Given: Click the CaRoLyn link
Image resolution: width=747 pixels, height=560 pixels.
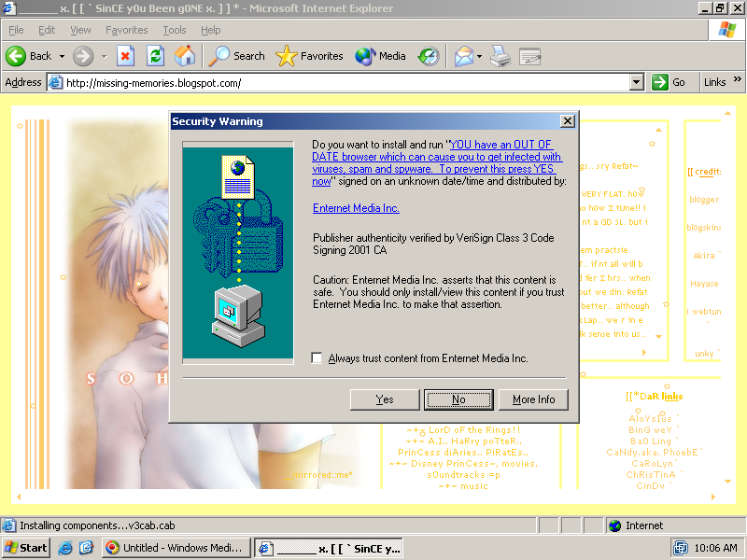Looking at the screenshot, I should pos(652,464).
